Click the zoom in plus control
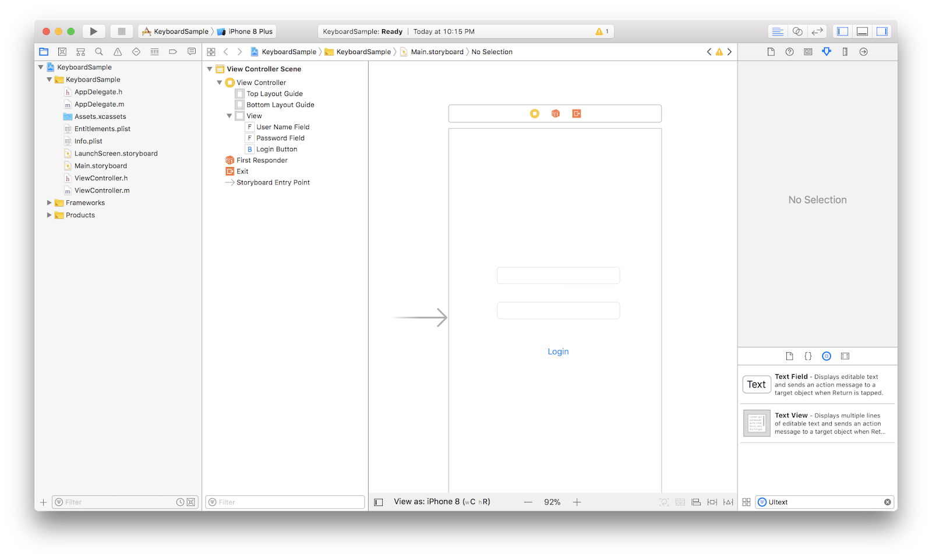Screen dimensions: 932x560 click(577, 501)
